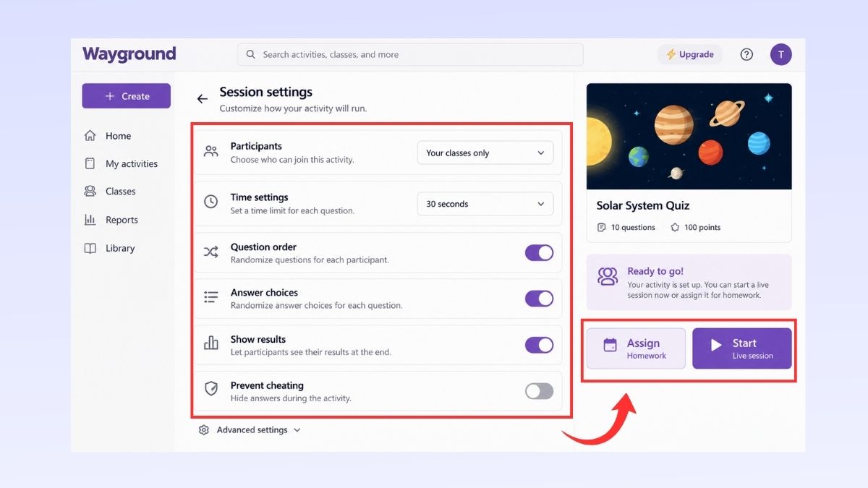Click the Prevent cheating label
This screenshot has height=488, width=868.
(x=267, y=385)
